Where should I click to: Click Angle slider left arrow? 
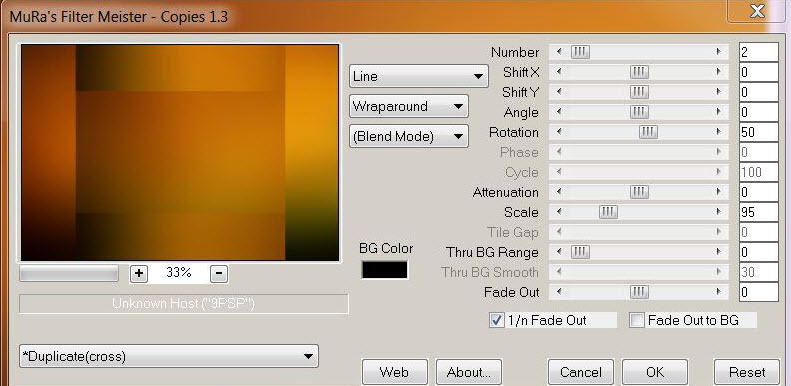(558, 112)
